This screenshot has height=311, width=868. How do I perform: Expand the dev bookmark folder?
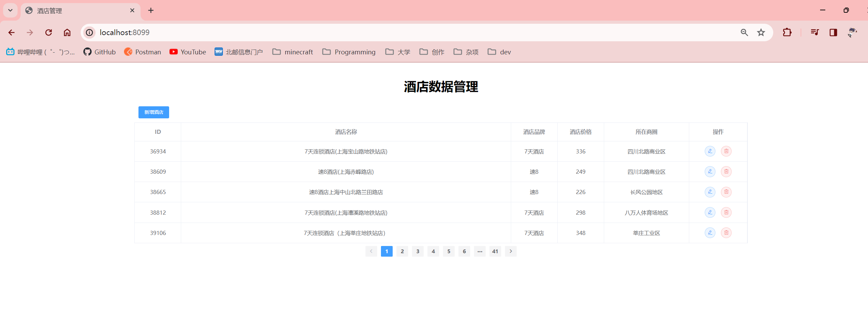pos(499,52)
